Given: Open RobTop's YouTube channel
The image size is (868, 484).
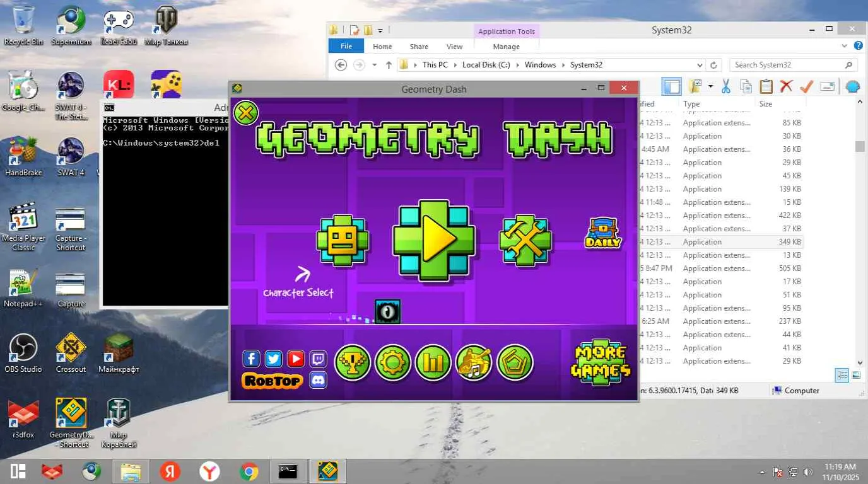Looking at the screenshot, I should tap(296, 359).
